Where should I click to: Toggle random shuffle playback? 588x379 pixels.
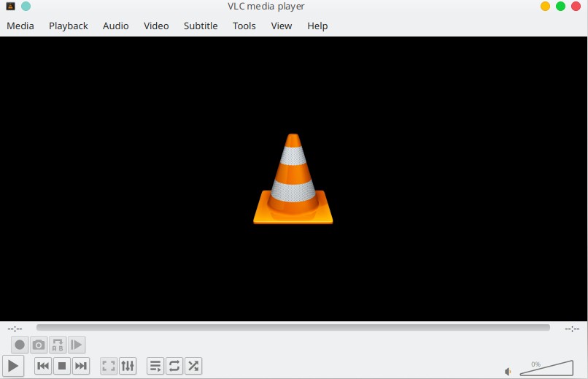(193, 366)
